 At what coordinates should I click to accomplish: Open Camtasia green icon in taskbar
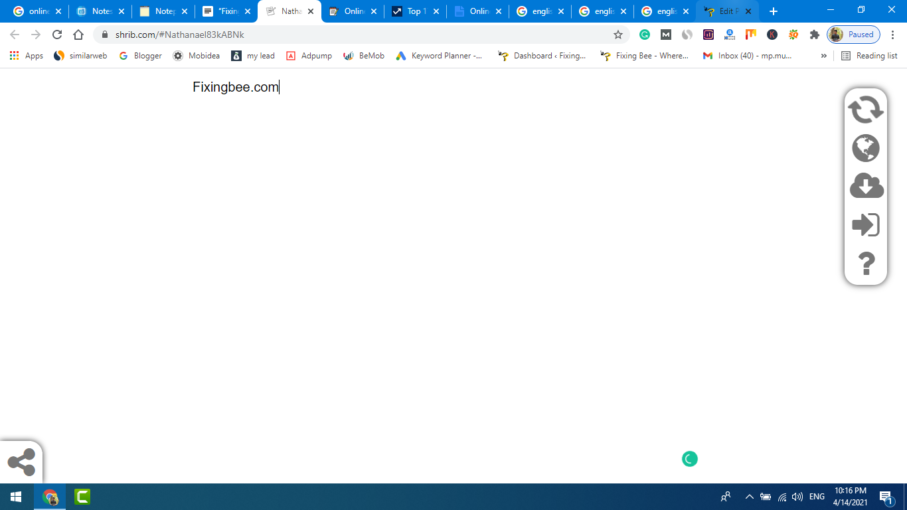click(x=82, y=497)
